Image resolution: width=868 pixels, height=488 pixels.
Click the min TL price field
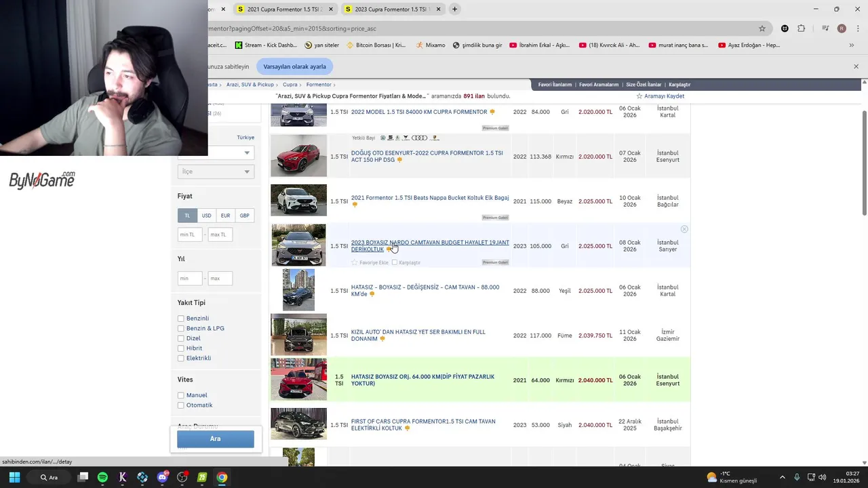(190, 235)
